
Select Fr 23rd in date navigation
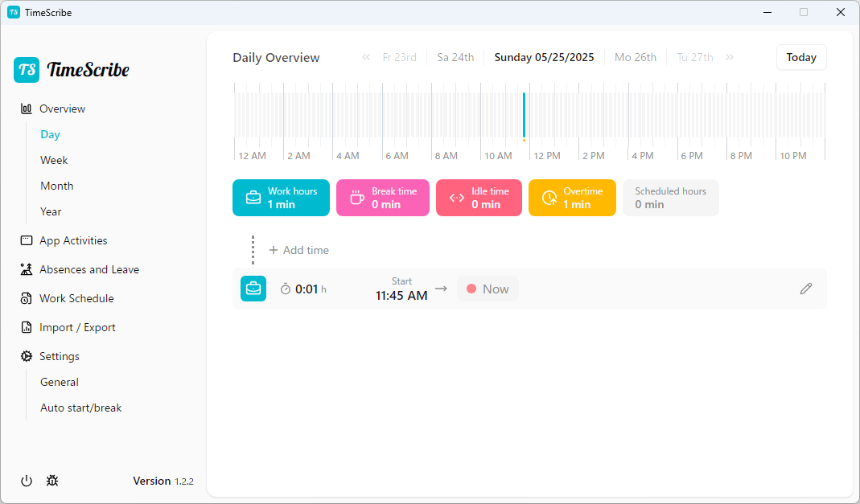399,58
